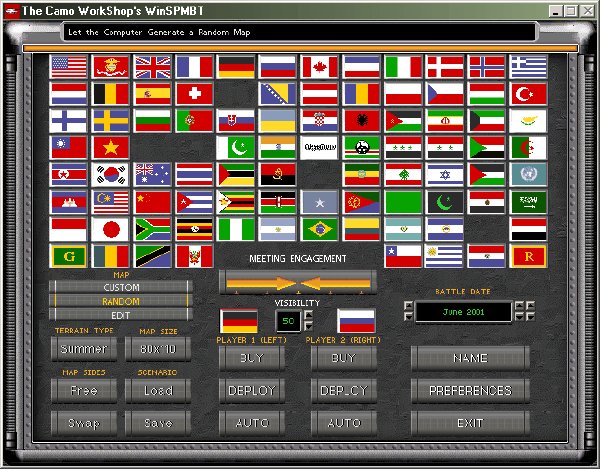600x469 pixels.
Task: Decrease visibility with the down arrow
Action: [x=308, y=326]
